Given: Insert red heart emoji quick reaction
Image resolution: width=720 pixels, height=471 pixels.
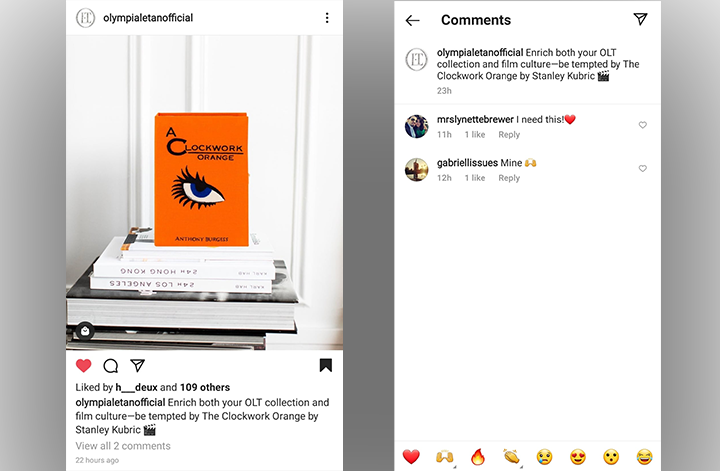Looking at the screenshot, I should click(411, 457).
